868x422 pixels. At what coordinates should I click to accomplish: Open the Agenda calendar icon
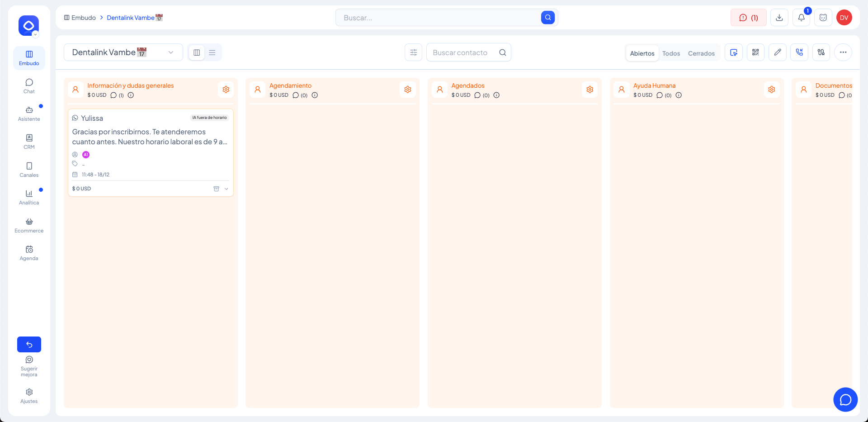[x=29, y=253]
